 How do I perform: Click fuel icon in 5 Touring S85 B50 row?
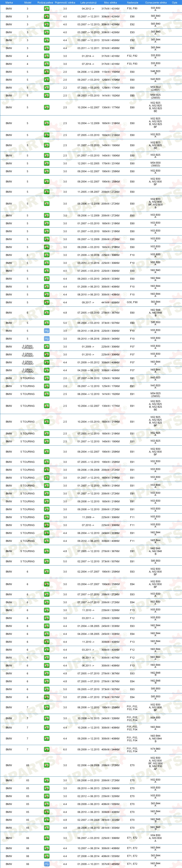point(47,561)
